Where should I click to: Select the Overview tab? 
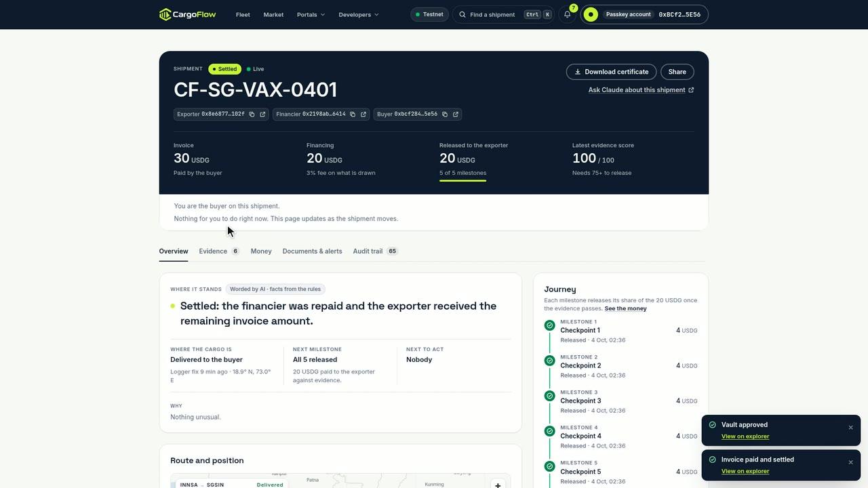174,251
